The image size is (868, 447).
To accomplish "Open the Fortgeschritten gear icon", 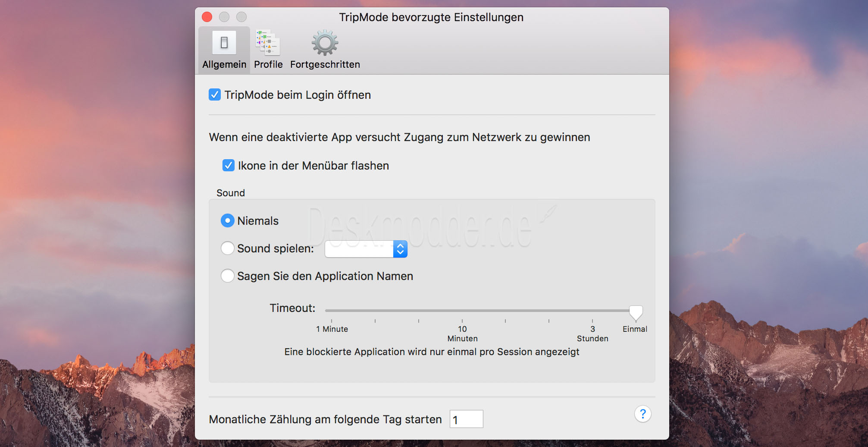I will point(325,42).
